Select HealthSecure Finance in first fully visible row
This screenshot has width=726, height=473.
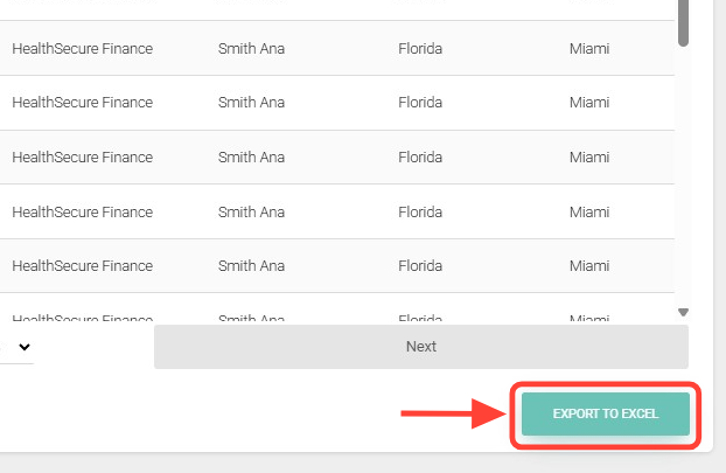click(82, 48)
